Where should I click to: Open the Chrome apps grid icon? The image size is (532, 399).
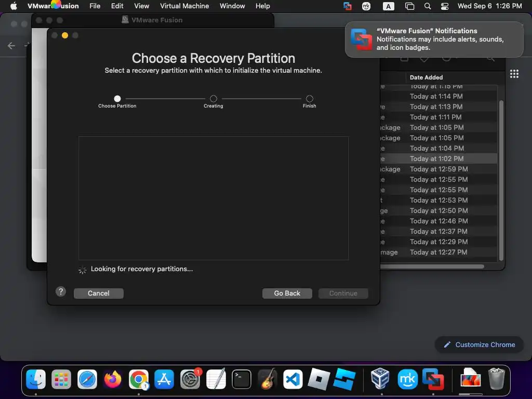click(x=514, y=74)
